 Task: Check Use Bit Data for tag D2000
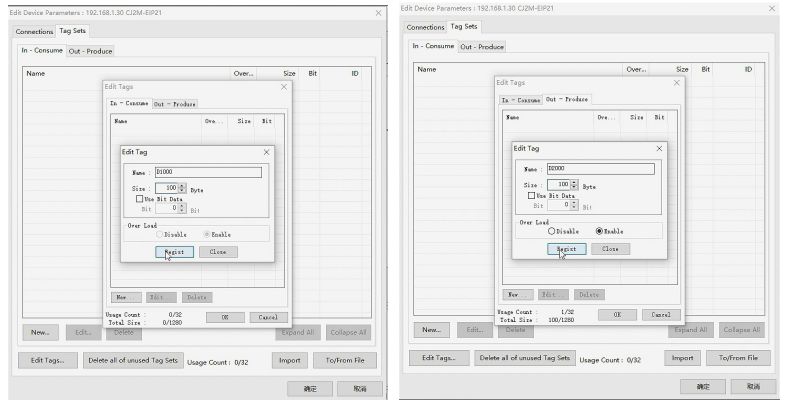[x=531, y=195]
